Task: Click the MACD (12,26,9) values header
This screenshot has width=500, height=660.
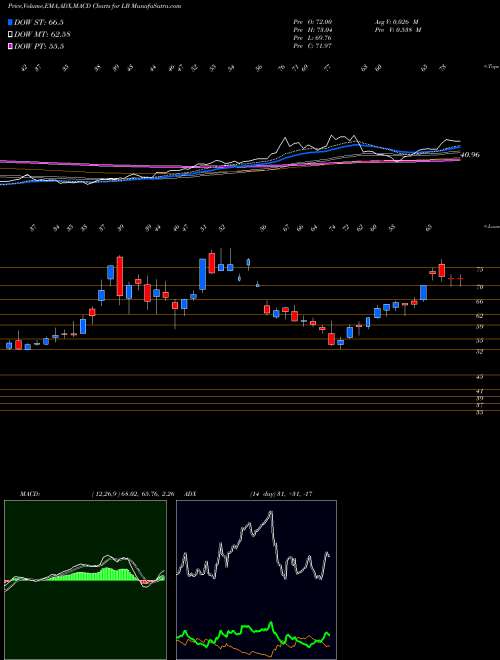Action: 132,494
